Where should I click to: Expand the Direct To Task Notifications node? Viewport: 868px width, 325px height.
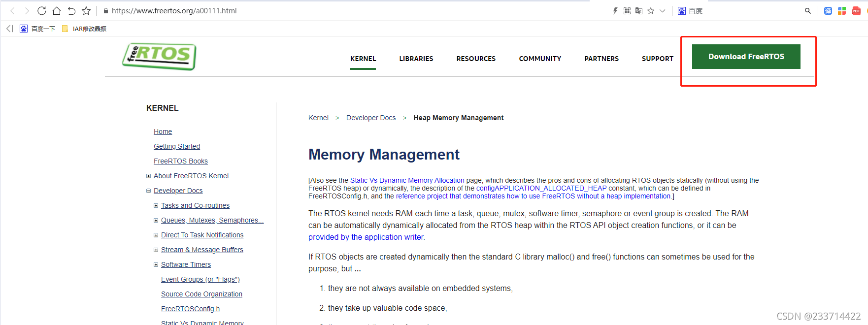pyautogui.click(x=156, y=235)
